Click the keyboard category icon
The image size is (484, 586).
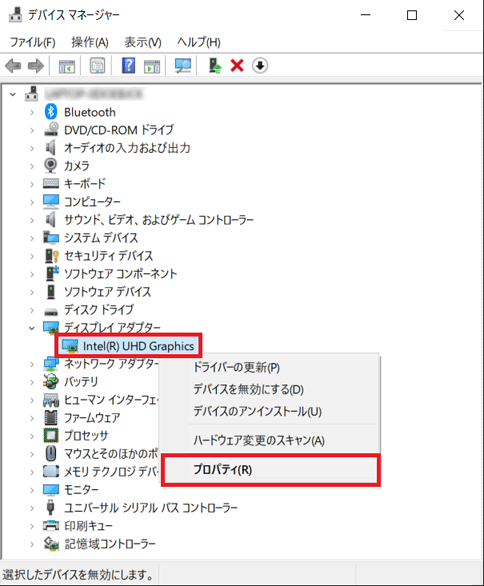click(x=51, y=183)
